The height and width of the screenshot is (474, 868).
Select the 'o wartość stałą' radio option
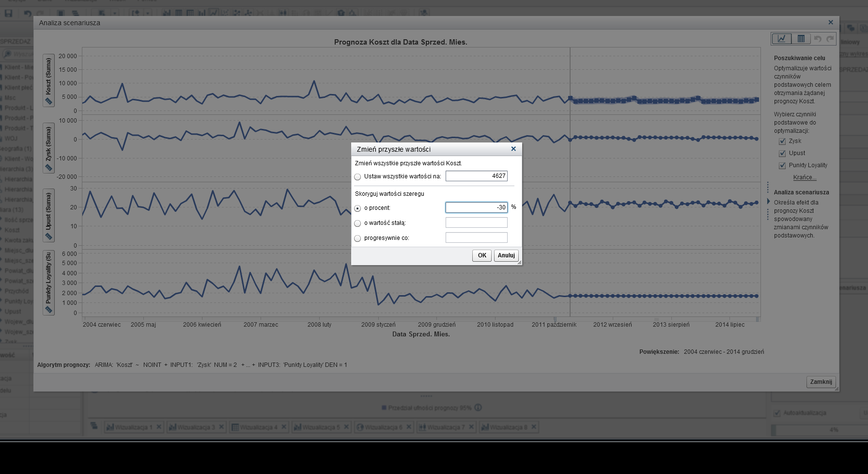click(357, 223)
